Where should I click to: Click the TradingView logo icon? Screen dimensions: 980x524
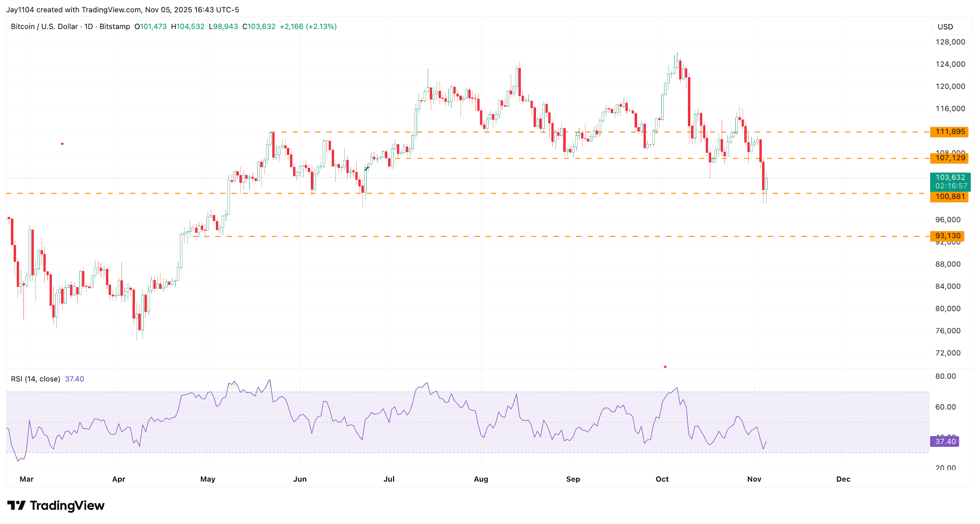(x=16, y=505)
